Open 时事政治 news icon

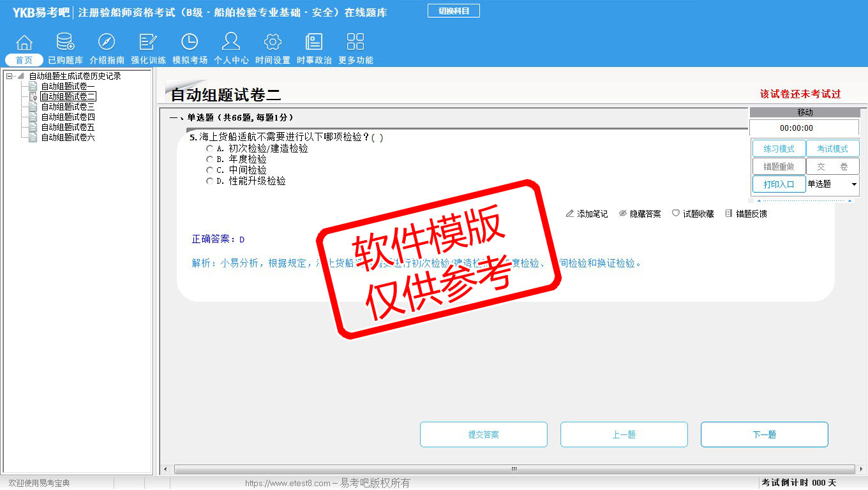tap(314, 43)
